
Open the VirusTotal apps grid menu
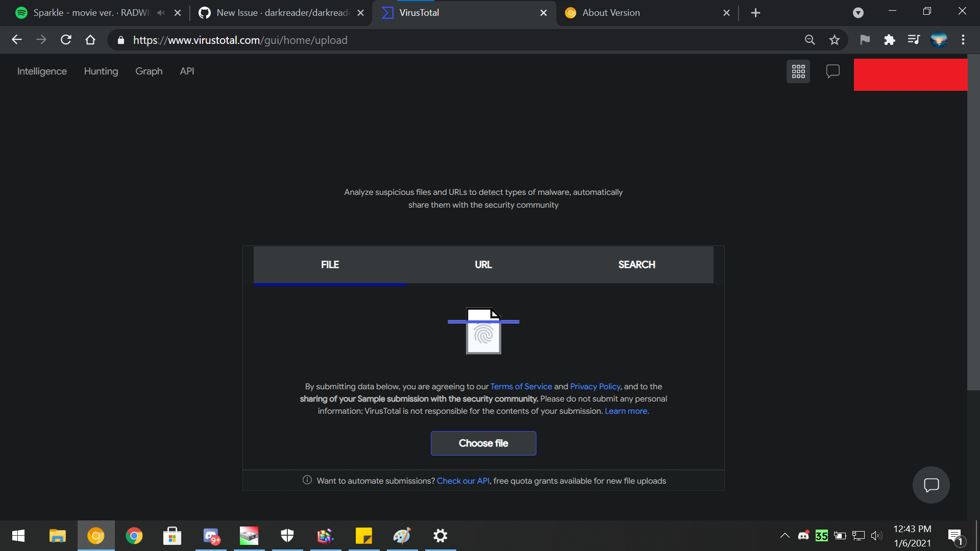tap(798, 71)
